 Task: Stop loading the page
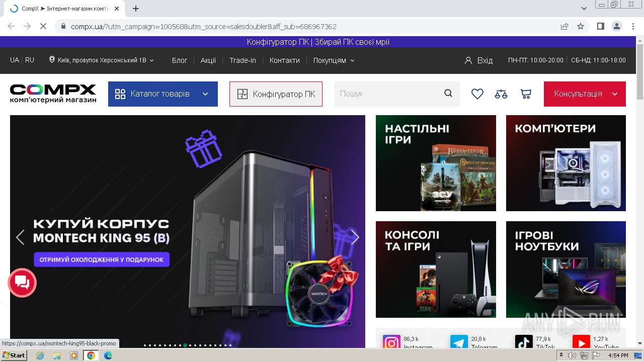click(x=43, y=26)
